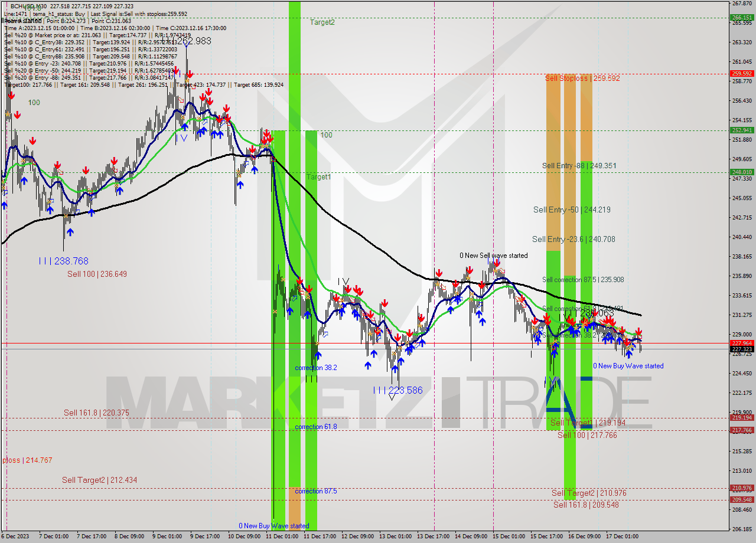Click the 'Sell 100 | 236.649' label
Viewport: 756px width, 543px height.
click(97, 274)
